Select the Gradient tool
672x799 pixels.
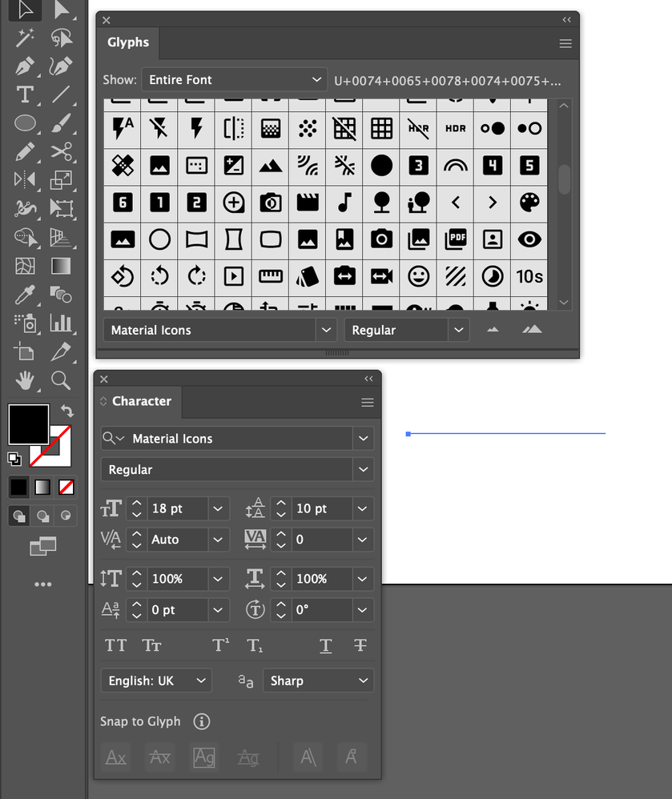pos(61,266)
